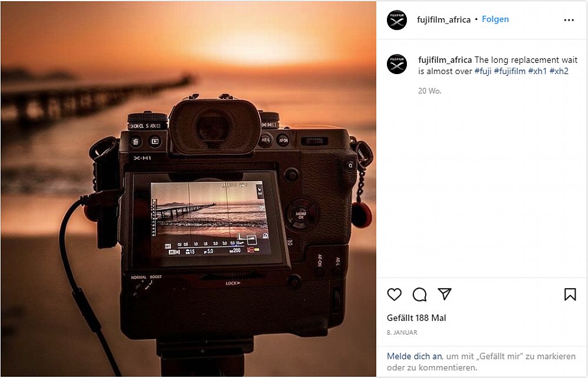Open the #fujifilm hashtag
The height and width of the screenshot is (378, 588).
coord(510,71)
